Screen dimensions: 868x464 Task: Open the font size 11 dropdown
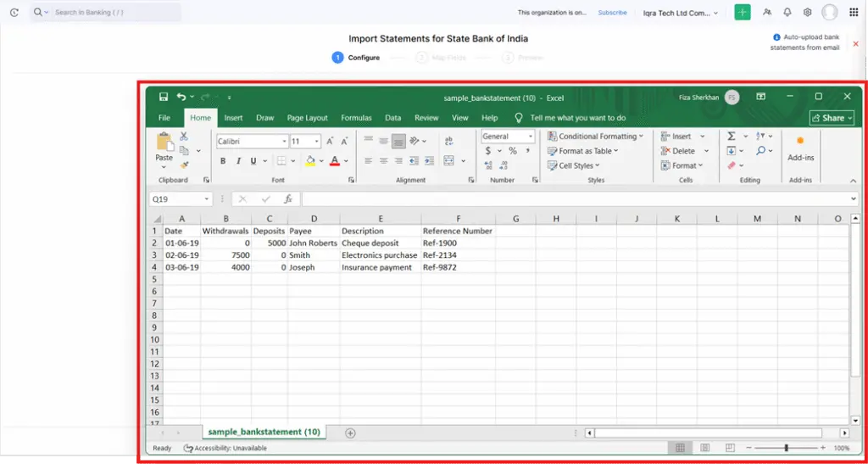click(317, 142)
